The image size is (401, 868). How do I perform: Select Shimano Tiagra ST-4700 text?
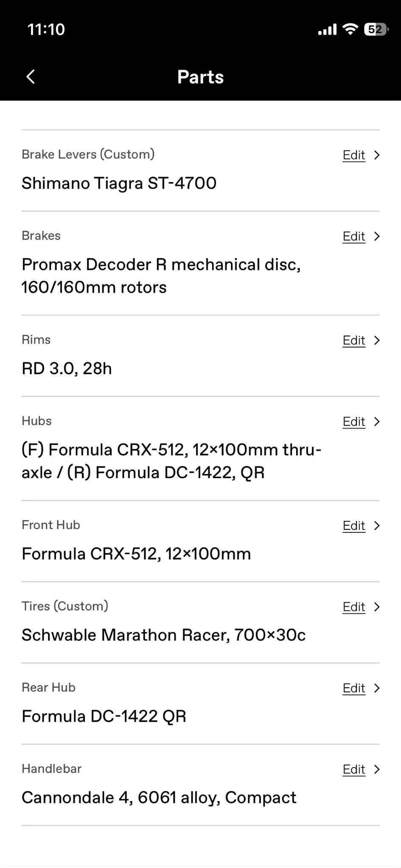119,183
